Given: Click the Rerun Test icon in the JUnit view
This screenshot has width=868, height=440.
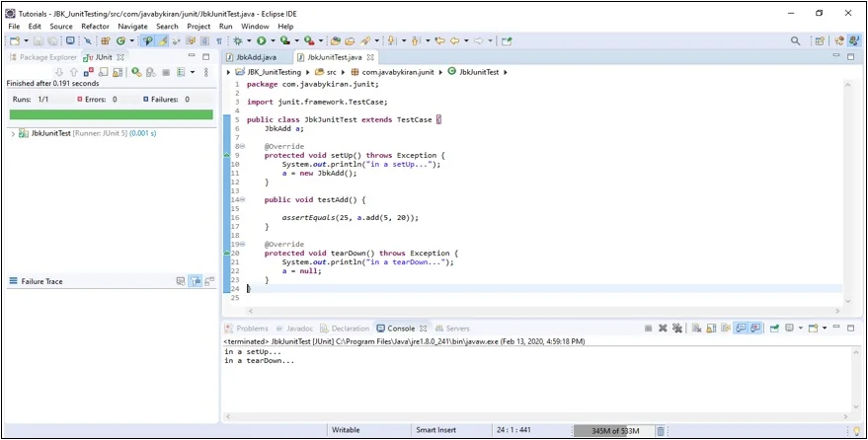Looking at the screenshot, I should coord(136,72).
